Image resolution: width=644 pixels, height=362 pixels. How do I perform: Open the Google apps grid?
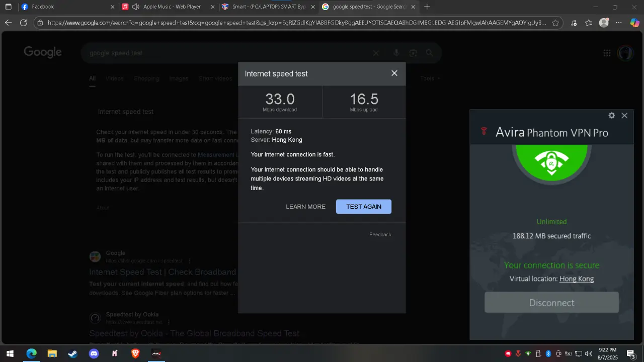pyautogui.click(x=607, y=53)
